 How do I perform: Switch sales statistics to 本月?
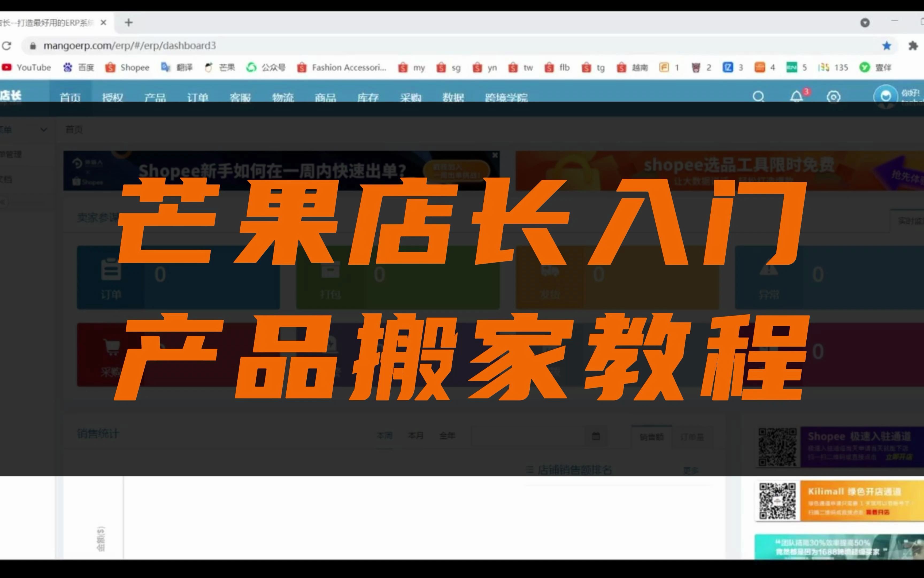[x=415, y=436]
